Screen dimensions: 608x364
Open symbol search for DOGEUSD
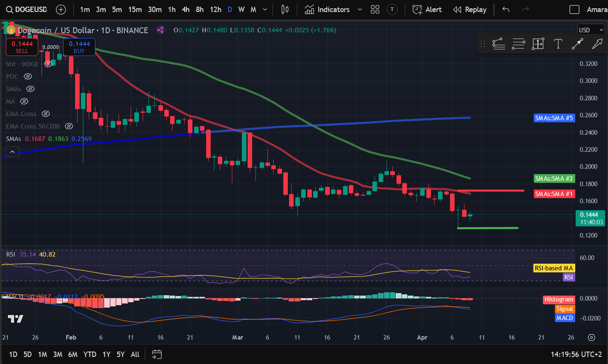[27, 9]
